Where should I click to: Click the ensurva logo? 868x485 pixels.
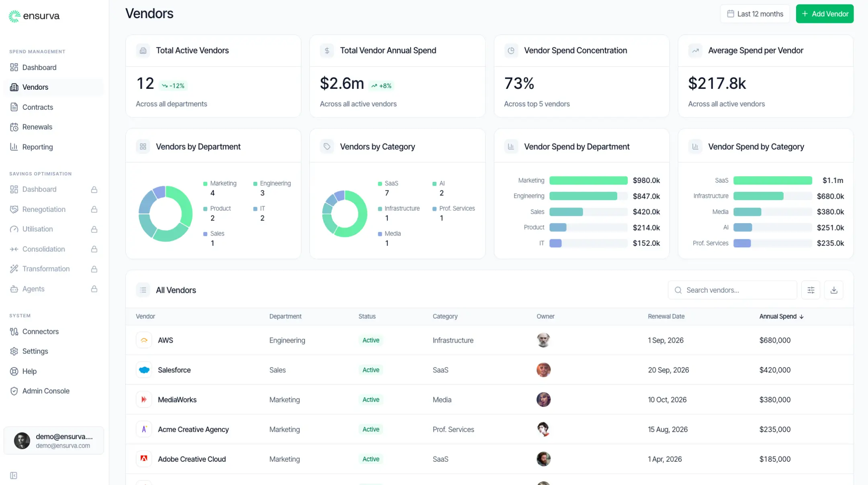34,16
